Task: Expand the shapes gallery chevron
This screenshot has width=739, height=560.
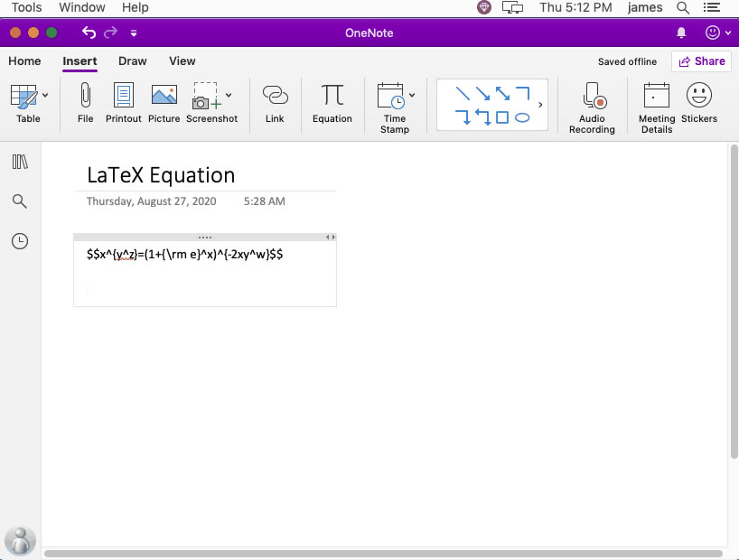Action: [540, 104]
